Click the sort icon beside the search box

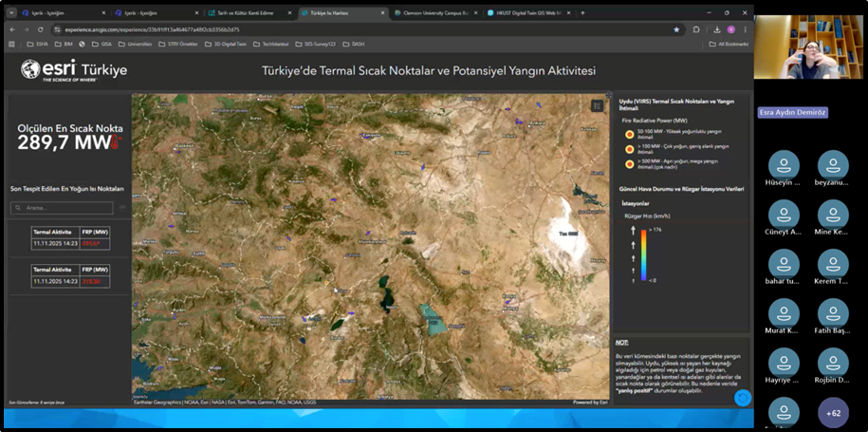121,207
